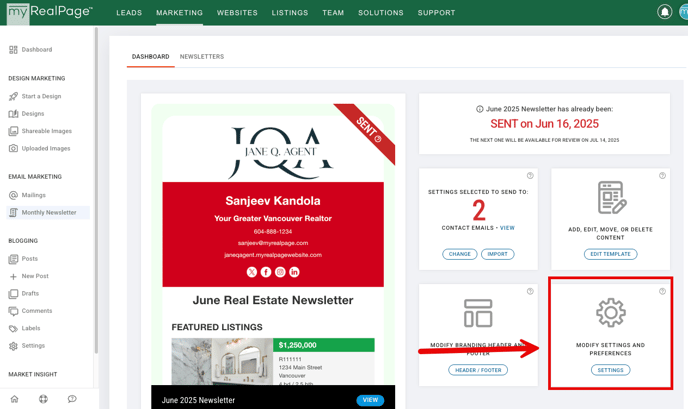
Task: Click the home icon at sidebar bottom
Action: [14, 399]
